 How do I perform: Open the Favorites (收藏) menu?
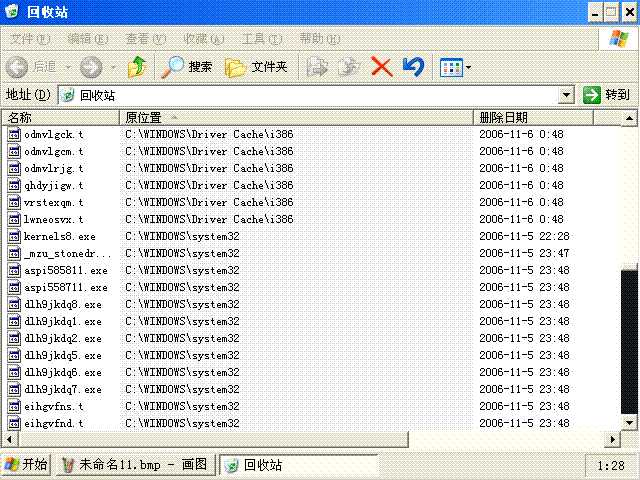pos(204,39)
